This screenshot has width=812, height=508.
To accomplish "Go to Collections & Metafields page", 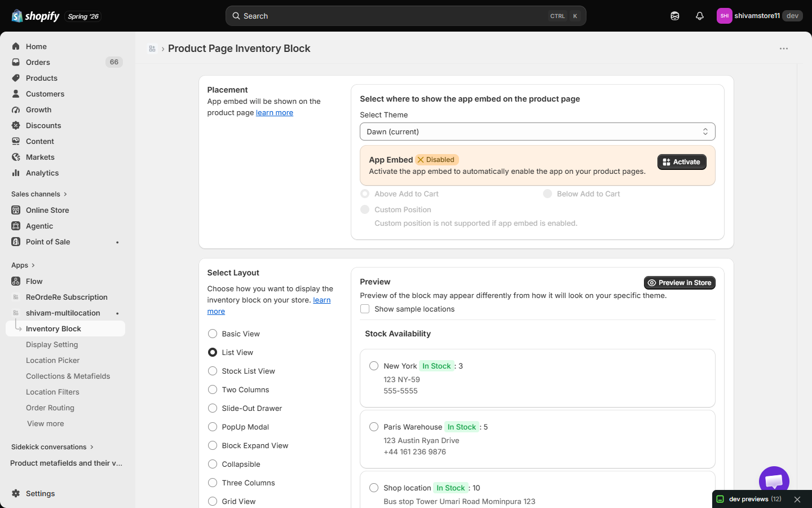I will [x=68, y=376].
